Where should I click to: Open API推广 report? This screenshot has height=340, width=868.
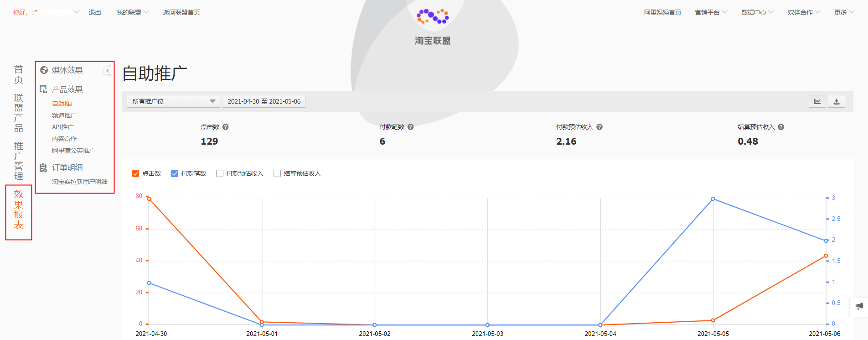tap(63, 127)
